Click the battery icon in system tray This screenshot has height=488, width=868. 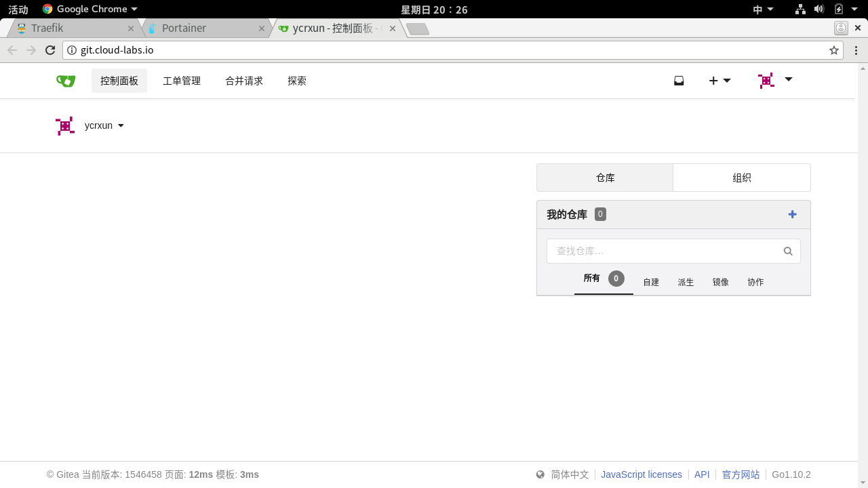(x=839, y=9)
